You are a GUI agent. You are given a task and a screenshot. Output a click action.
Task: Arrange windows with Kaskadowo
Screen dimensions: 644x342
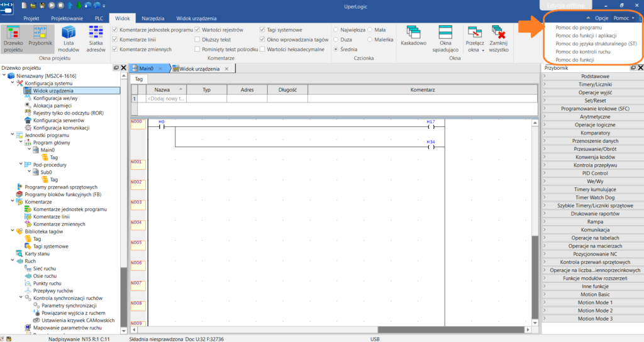tap(414, 36)
